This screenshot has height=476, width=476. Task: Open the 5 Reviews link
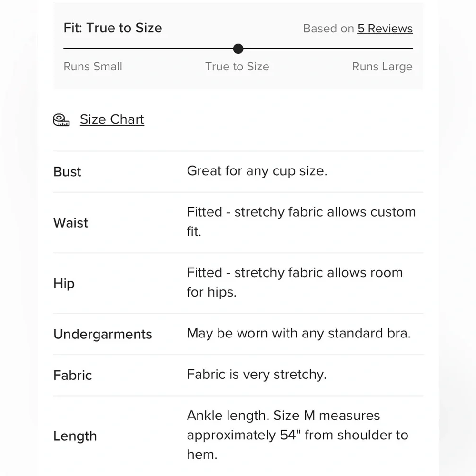click(385, 29)
